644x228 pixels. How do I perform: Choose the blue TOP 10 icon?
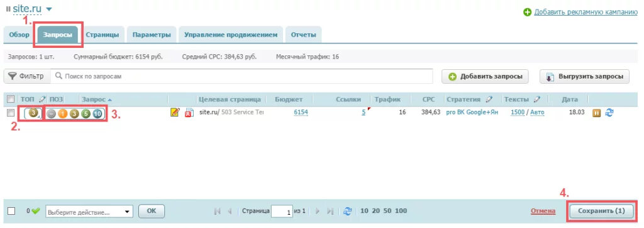97,113
